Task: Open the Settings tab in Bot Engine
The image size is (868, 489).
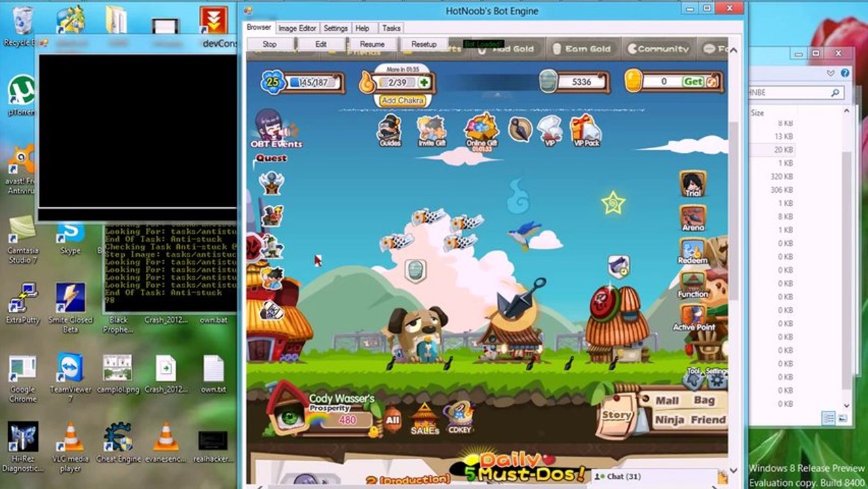Action: click(335, 29)
